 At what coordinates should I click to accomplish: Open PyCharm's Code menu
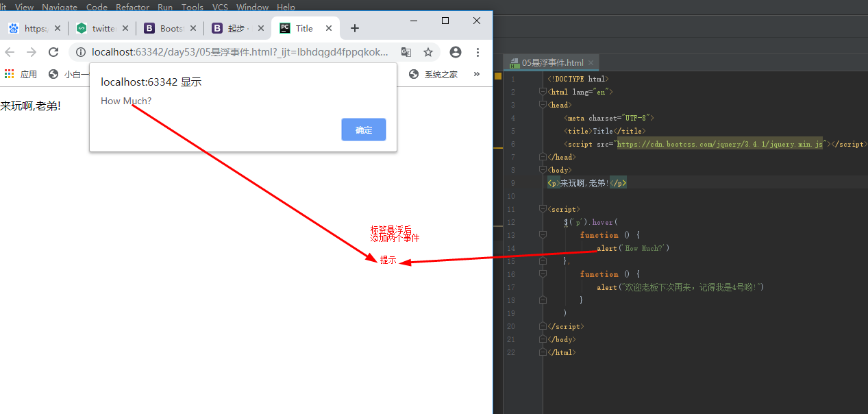tap(97, 7)
